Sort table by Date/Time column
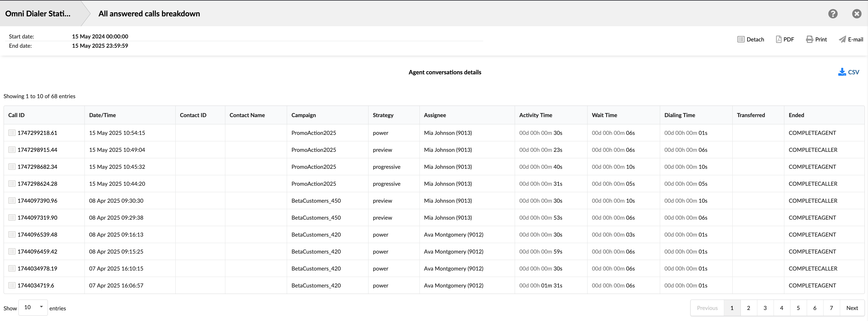Viewport: 868px width, 321px height. [102, 115]
